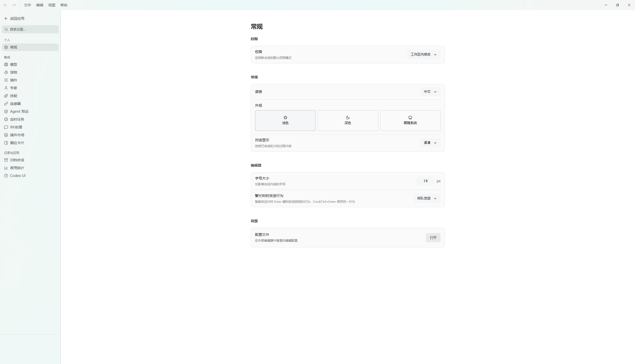Click the 字号大小 value field showing 14

click(425, 181)
